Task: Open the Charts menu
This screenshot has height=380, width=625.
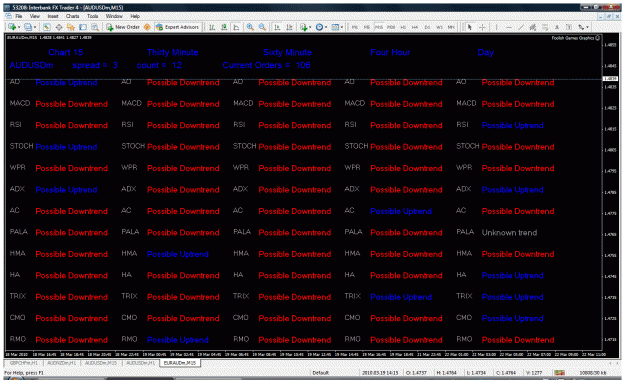Action: pos(73,16)
